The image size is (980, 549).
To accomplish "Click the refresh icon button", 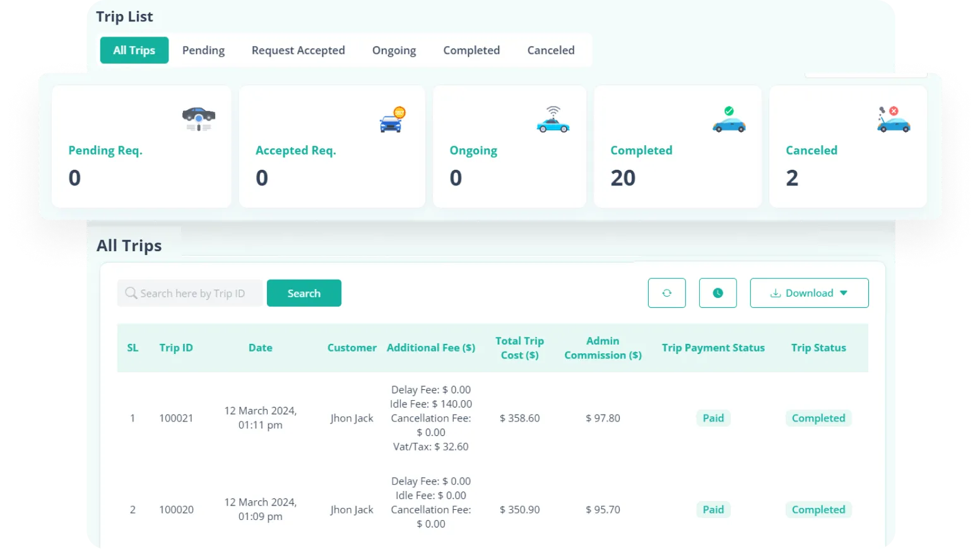I will pos(666,293).
